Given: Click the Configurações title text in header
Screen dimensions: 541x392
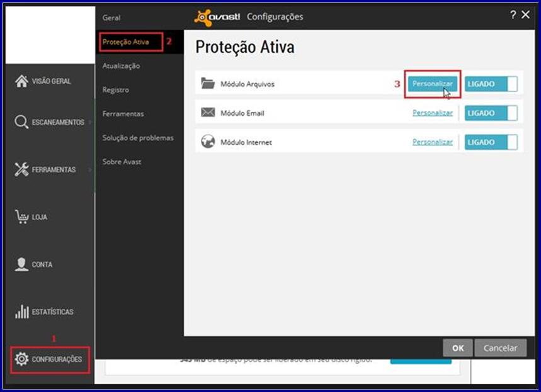Looking at the screenshot, I should [x=275, y=17].
